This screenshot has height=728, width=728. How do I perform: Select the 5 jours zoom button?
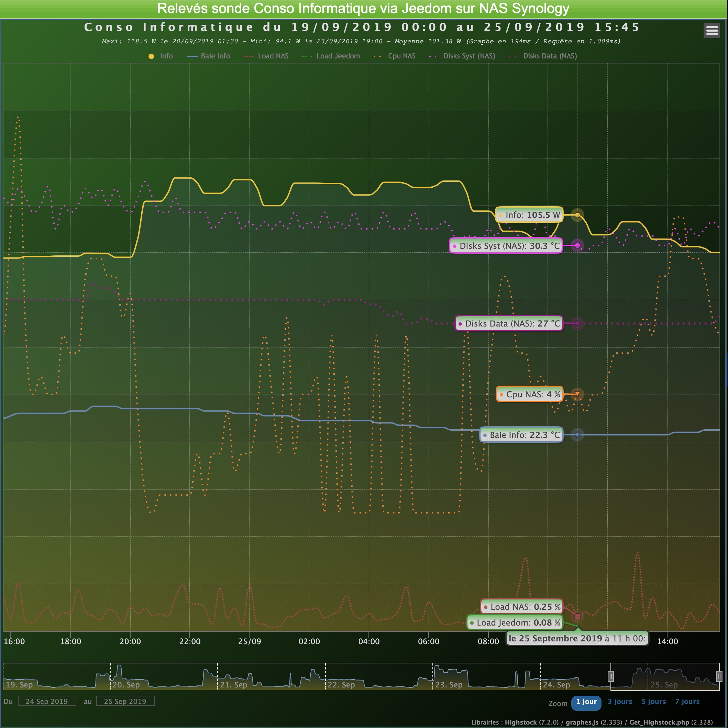point(653,702)
